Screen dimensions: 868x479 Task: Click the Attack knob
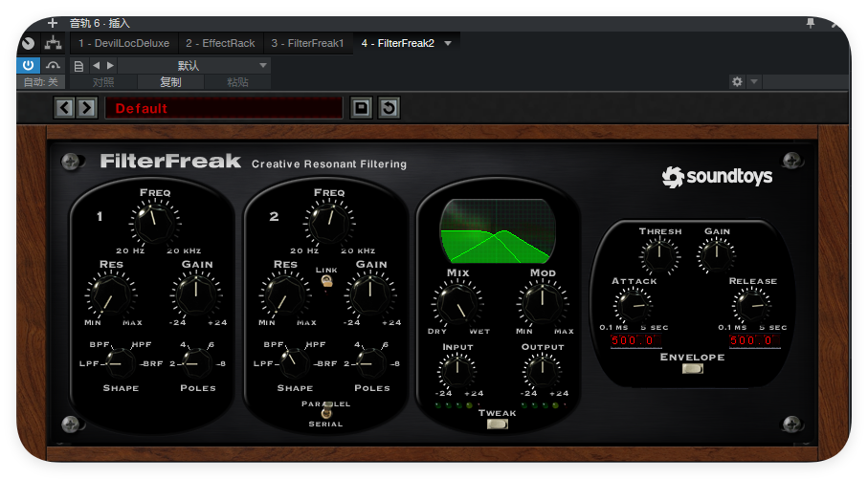coord(633,305)
